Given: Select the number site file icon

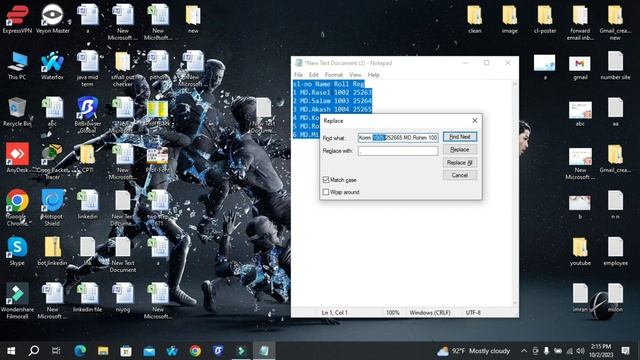Looking at the screenshot, I should 615,66.
